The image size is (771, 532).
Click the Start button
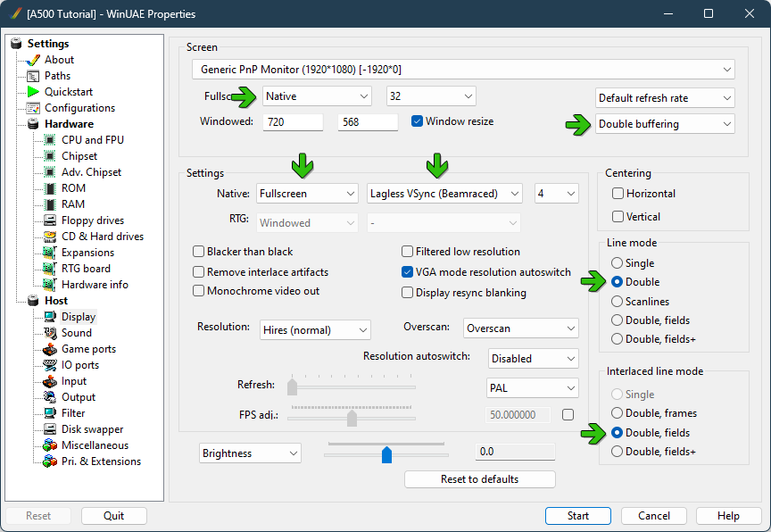coord(577,516)
